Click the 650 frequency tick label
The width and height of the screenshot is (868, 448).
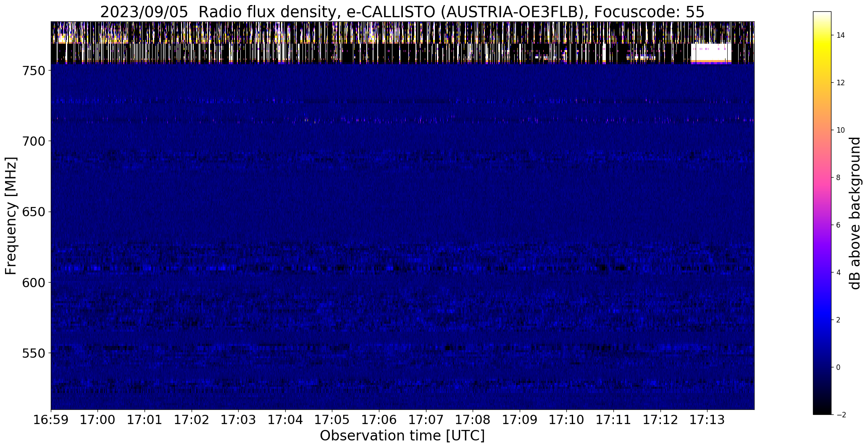tap(33, 212)
